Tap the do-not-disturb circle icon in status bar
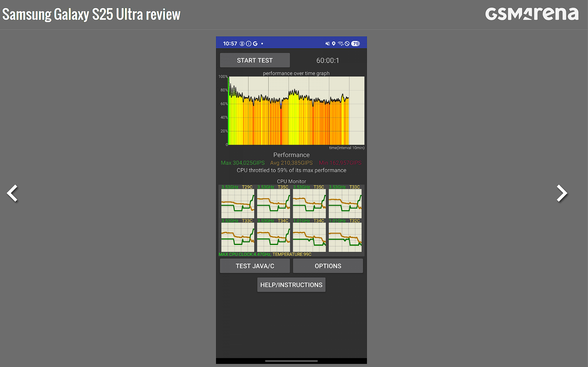This screenshot has width=588, height=367. pyautogui.click(x=347, y=44)
